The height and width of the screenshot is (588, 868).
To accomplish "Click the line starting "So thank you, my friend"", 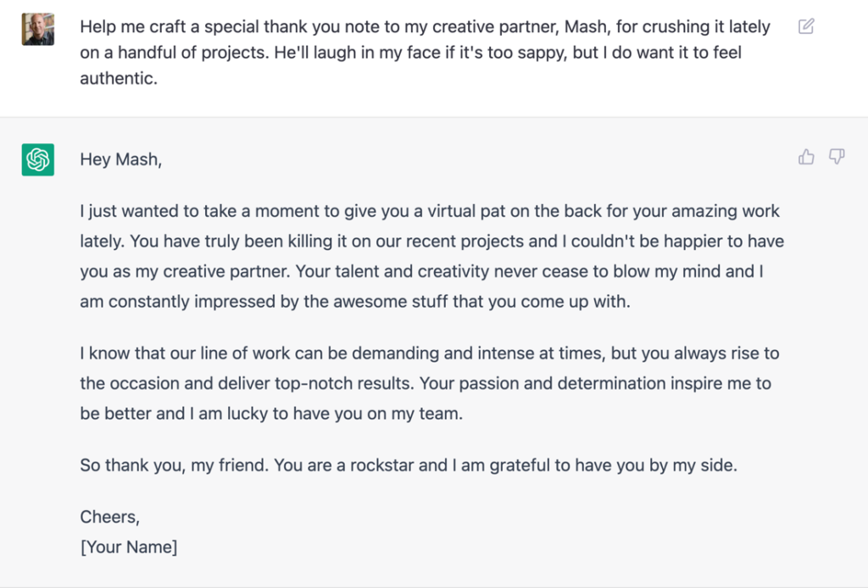I will [409, 465].
